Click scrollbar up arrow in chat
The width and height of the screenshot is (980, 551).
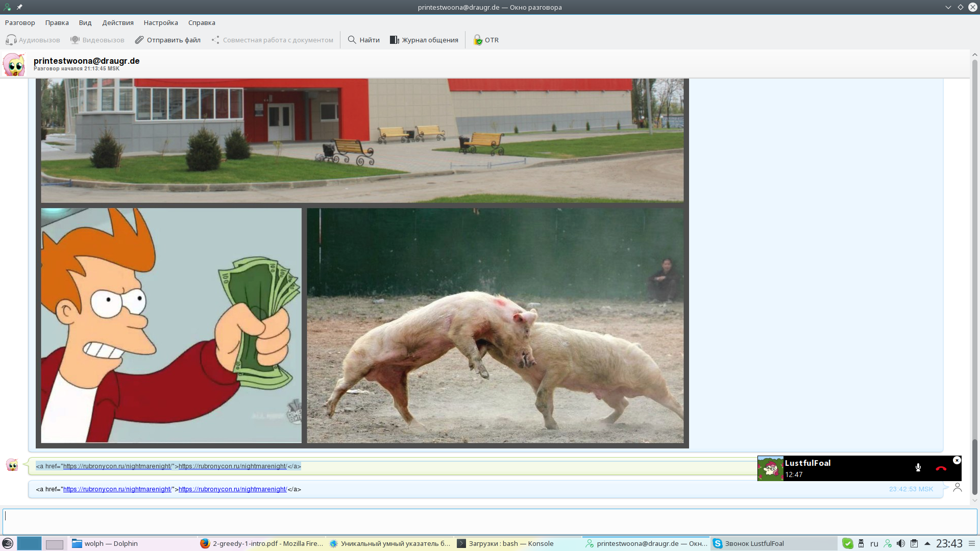tap(974, 55)
